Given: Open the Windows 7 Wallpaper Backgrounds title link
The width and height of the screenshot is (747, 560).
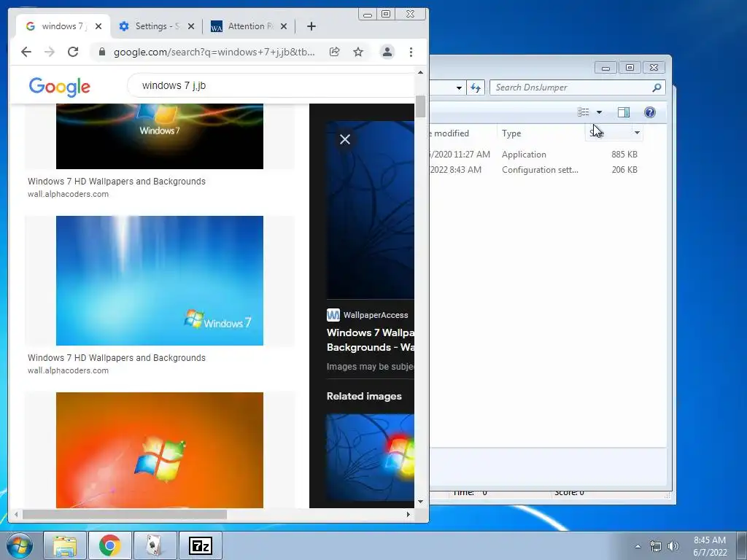Looking at the screenshot, I should coord(370,340).
